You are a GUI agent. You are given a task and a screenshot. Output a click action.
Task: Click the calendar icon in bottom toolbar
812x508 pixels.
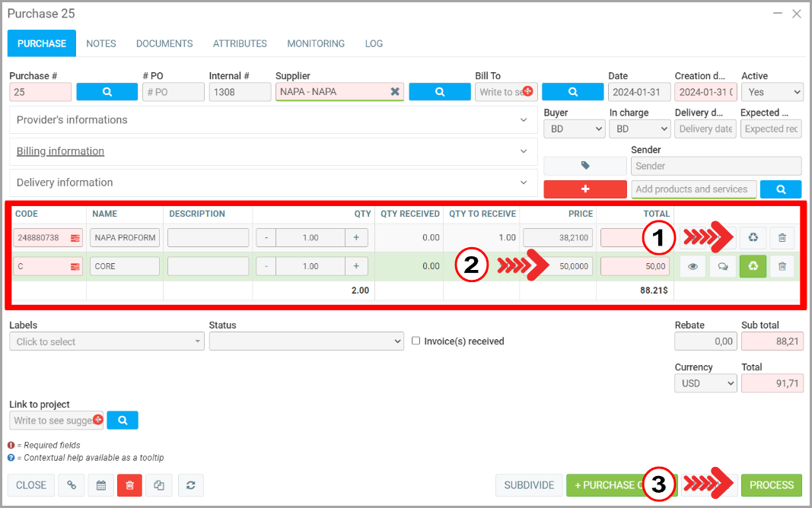pyautogui.click(x=100, y=485)
